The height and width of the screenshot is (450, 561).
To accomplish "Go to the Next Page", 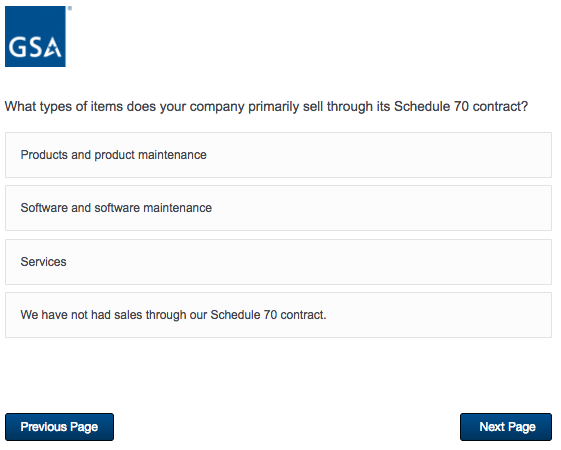I will click(506, 427).
